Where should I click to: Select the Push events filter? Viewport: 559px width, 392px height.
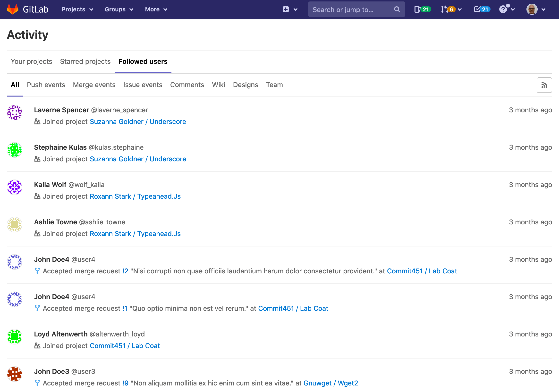pos(46,85)
